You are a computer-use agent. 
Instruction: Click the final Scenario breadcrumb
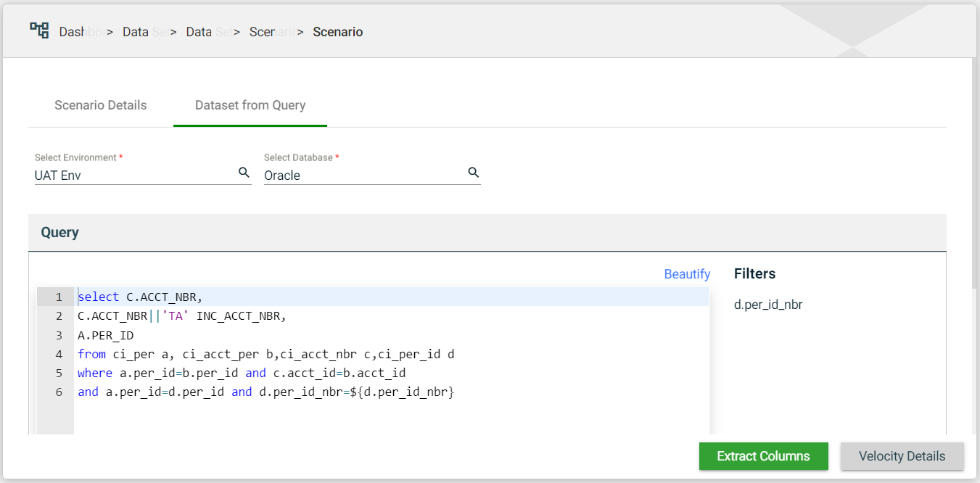coord(337,32)
